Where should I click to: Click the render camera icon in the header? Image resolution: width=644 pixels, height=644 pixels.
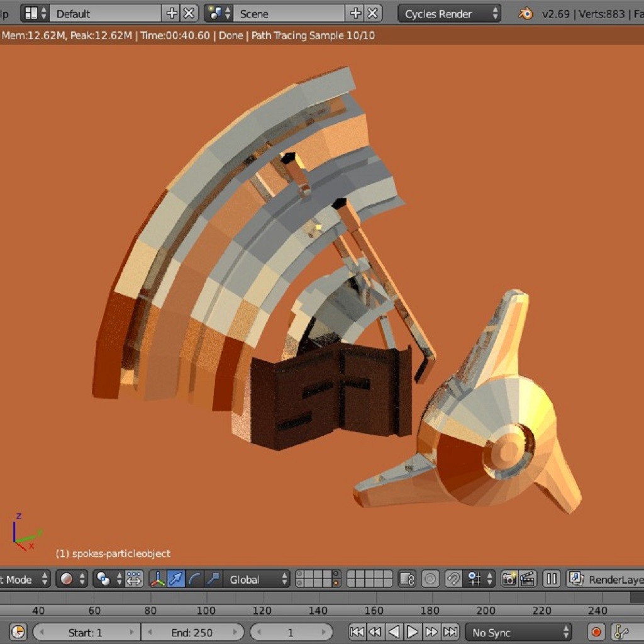point(511,580)
